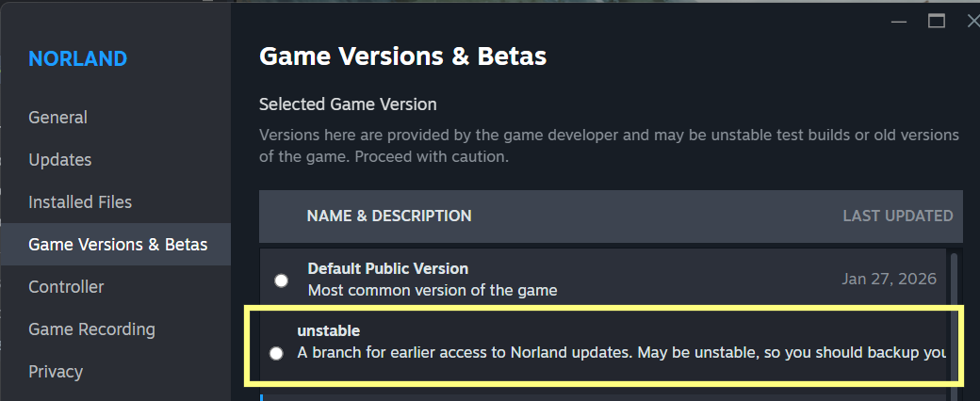Screen dimensions: 980x401
Task: Open the General settings tab
Action: (x=58, y=118)
